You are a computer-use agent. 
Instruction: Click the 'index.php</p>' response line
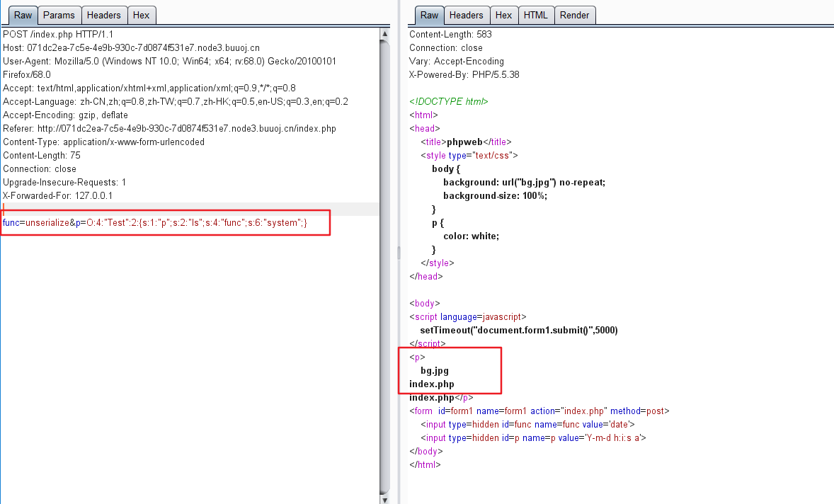click(x=441, y=398)
